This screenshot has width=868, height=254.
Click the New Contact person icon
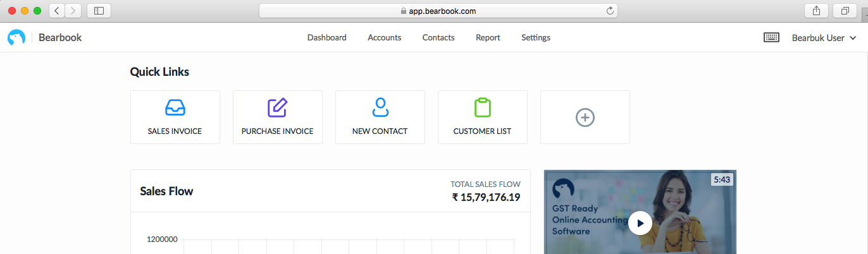(380, 107)
